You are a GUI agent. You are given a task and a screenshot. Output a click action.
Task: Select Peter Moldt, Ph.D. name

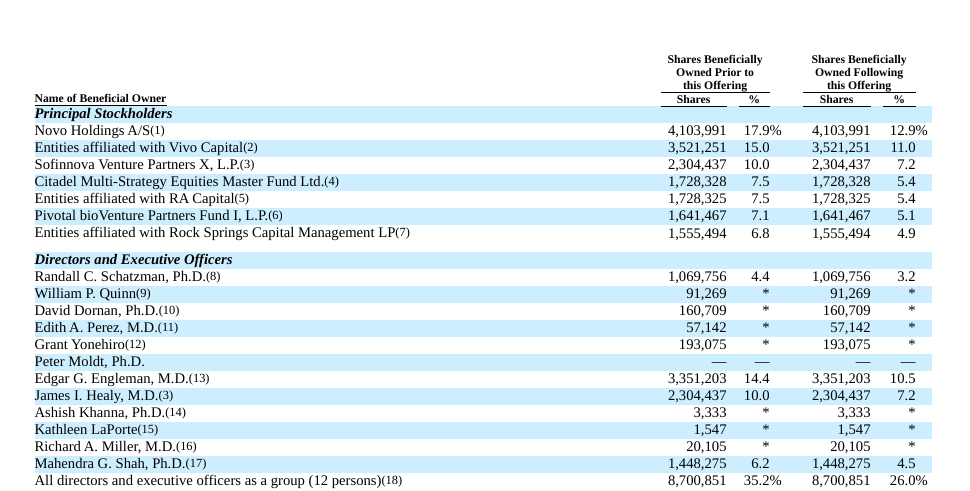89,362
